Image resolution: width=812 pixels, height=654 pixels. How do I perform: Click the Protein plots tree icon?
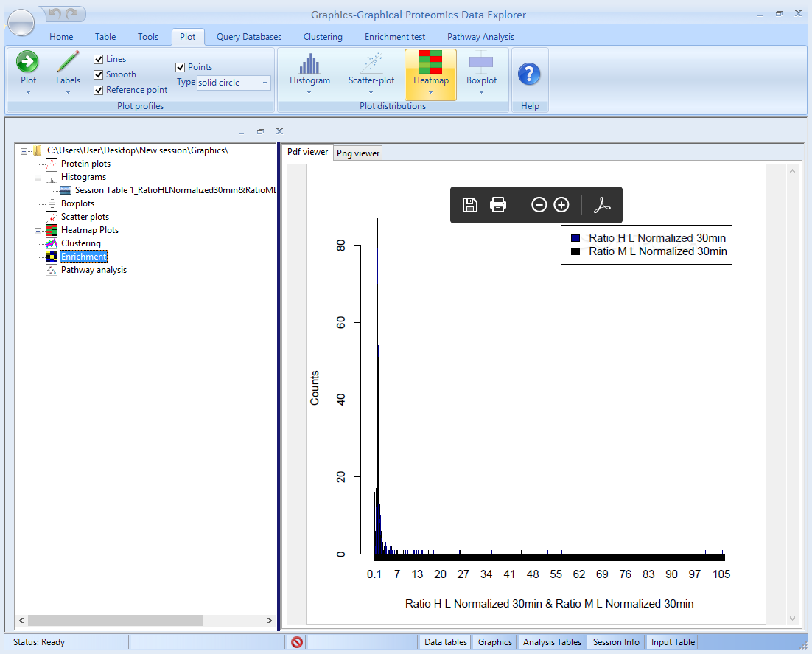(52, 164)
